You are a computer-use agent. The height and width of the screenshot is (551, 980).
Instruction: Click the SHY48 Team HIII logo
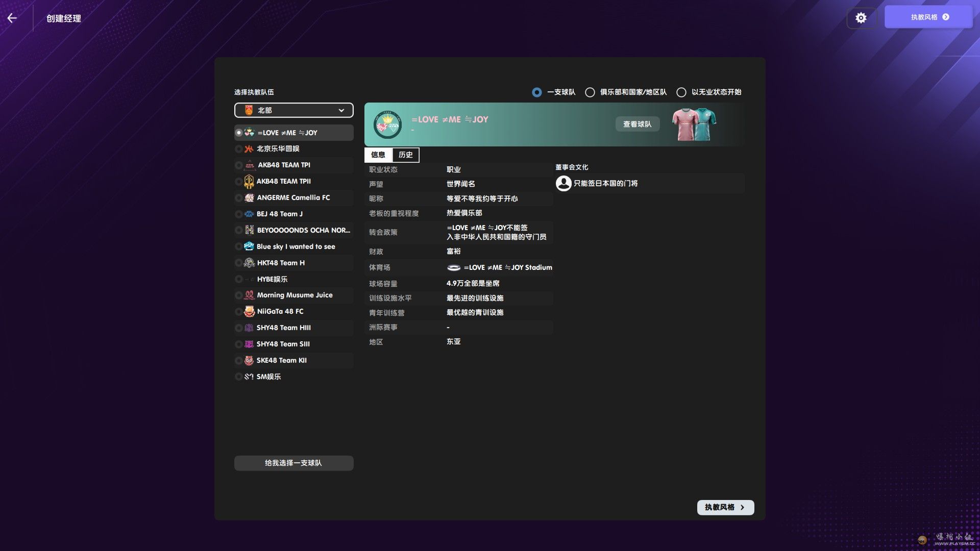pyautogui.click(x=249, y=328)
